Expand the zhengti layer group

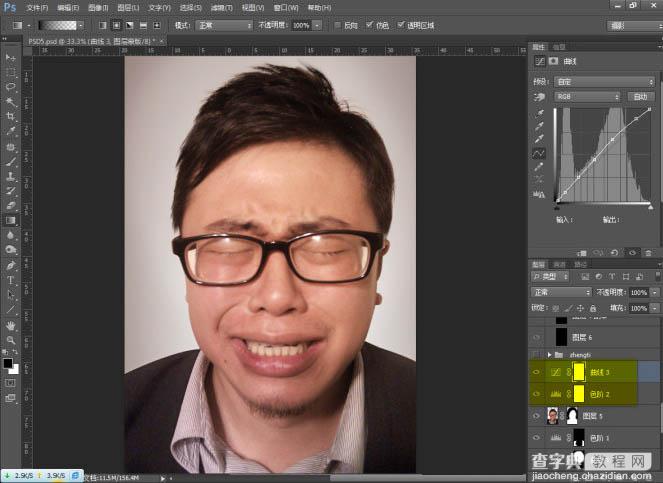[549, 355]
